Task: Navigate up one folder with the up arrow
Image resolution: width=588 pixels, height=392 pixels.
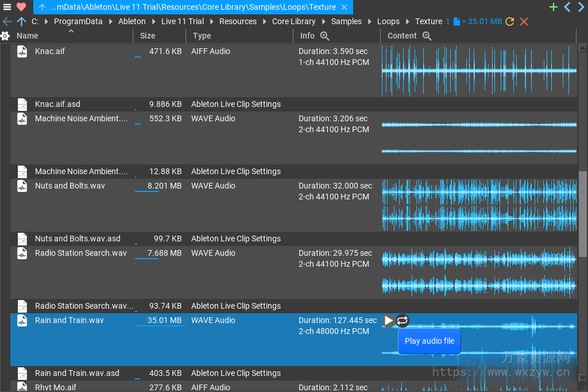Action: (21, 21)
